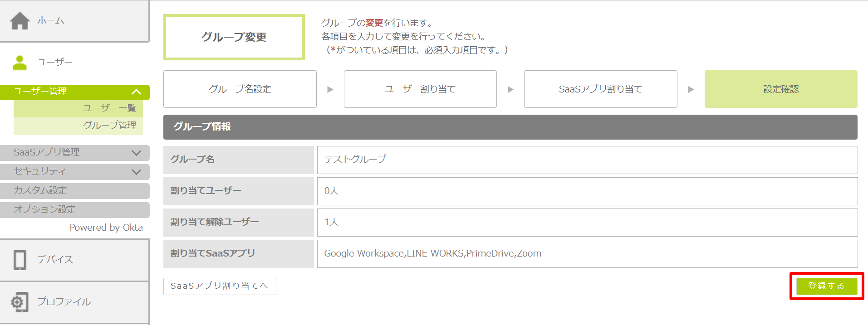The image size is (868, 325).
Task: Click the Profile gear document icon
Action: [x=20, y=302]
